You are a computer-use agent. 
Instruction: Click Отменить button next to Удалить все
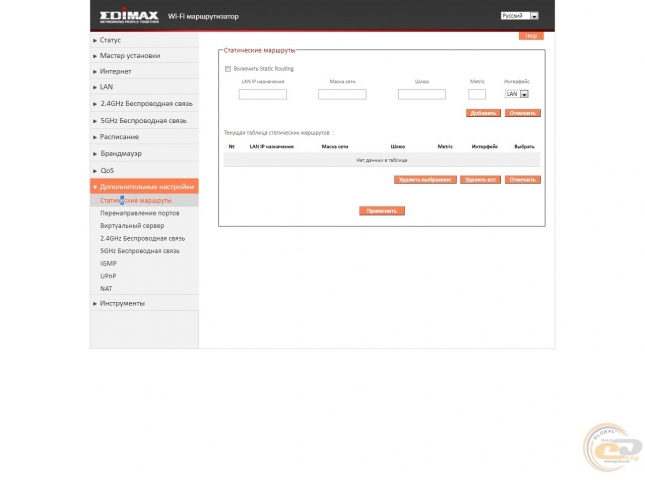coord(522,180)
